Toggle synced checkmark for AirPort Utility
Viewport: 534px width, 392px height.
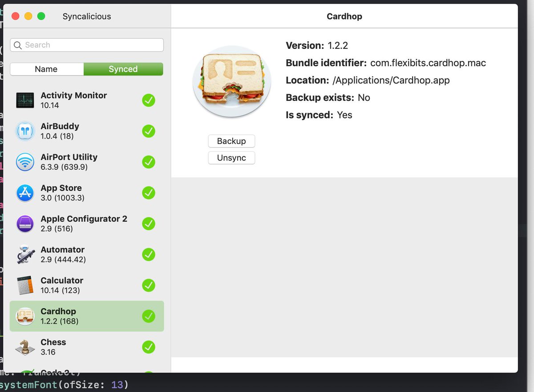pos(149,162)
